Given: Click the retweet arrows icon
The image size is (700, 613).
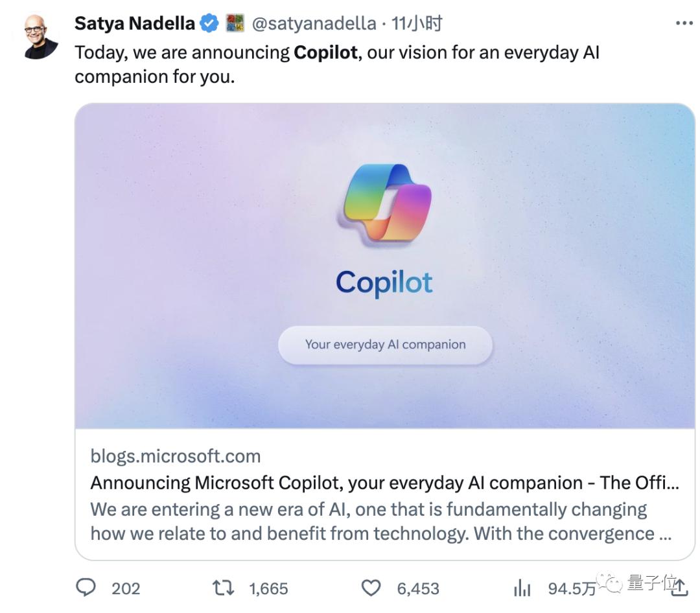Looking at the screenshot, I should pos(222,588).
